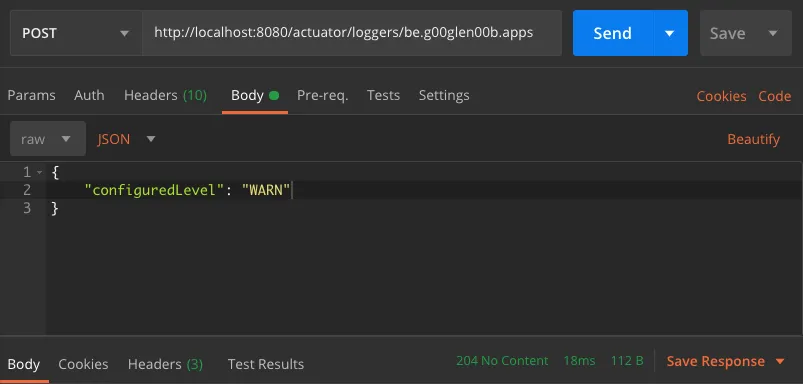The height and width of the screenshot is (384, 803).
Task: Collapse the JSON block on line 1
Action: (39, 173)
